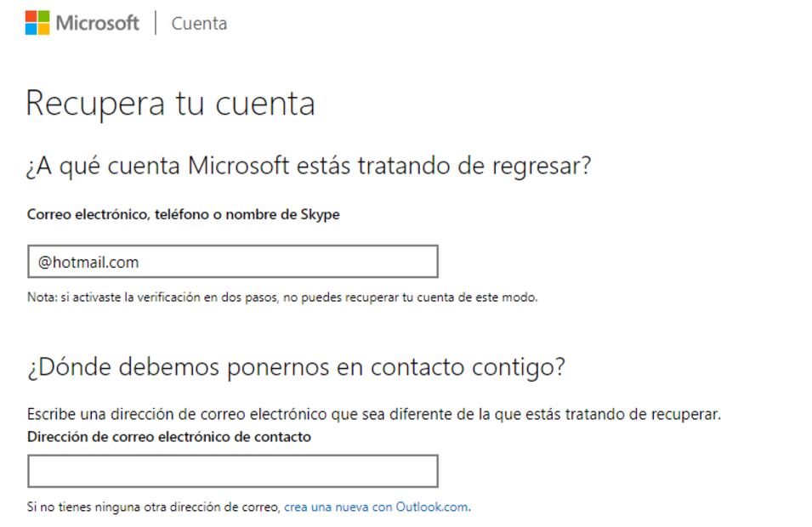Click 'regresar?' at the account question's end
This screenshot has width=812, height=527.
(x=541, y=165)
